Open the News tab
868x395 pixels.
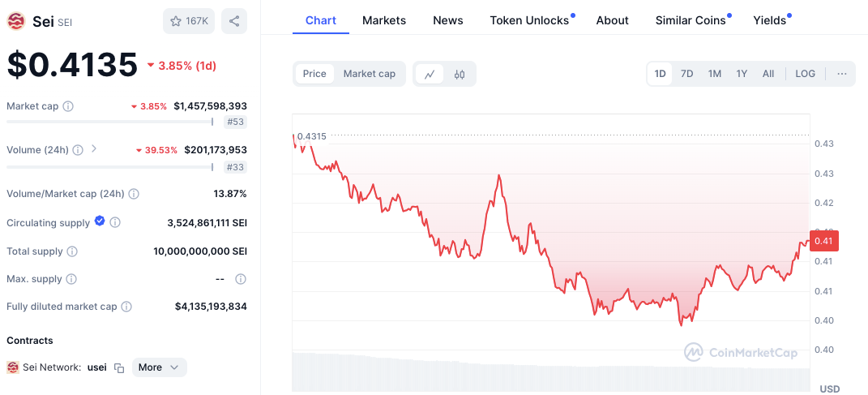click(x=448, y=20)
